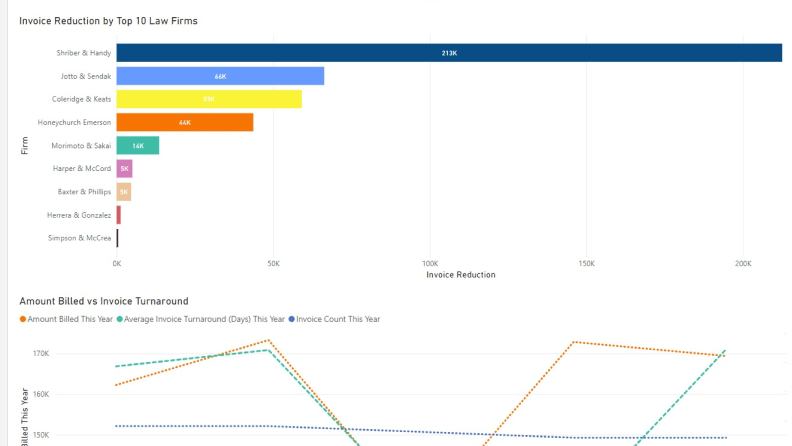Click 'Amount Billed This Year' legend text
This screenshot has height=446, width=792.
click(70, 319)
